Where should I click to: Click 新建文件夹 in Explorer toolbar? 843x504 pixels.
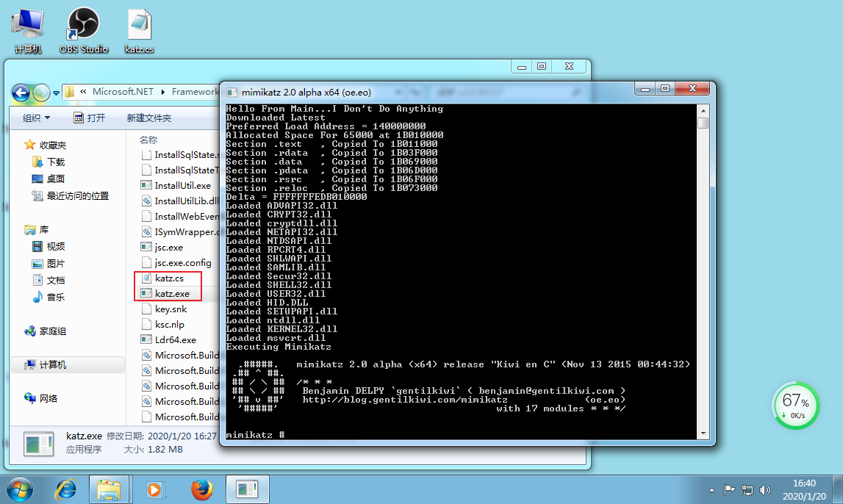click(149, 118)
